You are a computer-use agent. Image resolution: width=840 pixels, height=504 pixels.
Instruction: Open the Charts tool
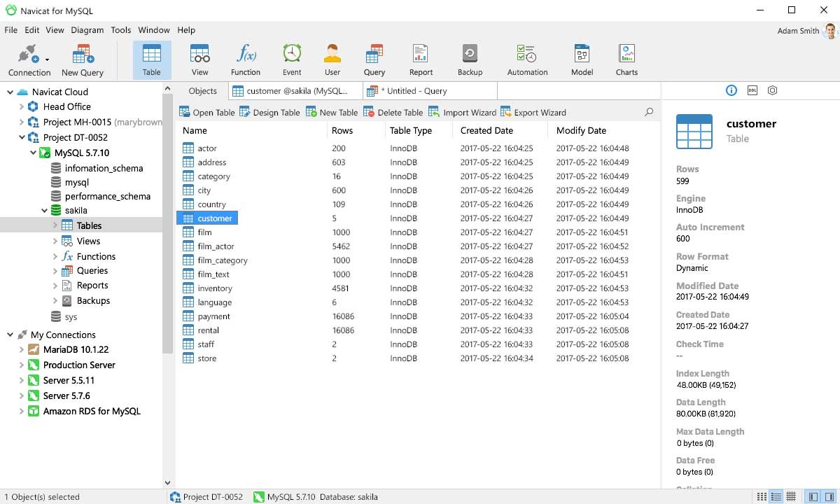(x=626, y=57)
